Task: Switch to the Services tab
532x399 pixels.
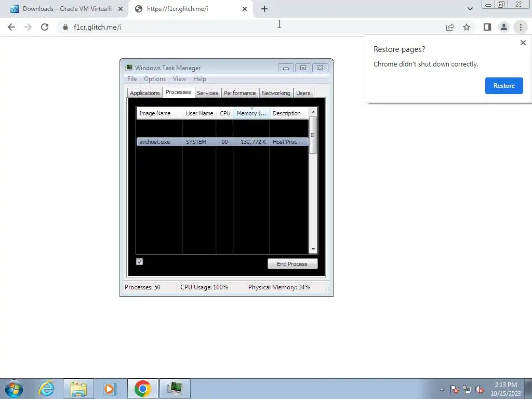Action: [x=207, y=93]
